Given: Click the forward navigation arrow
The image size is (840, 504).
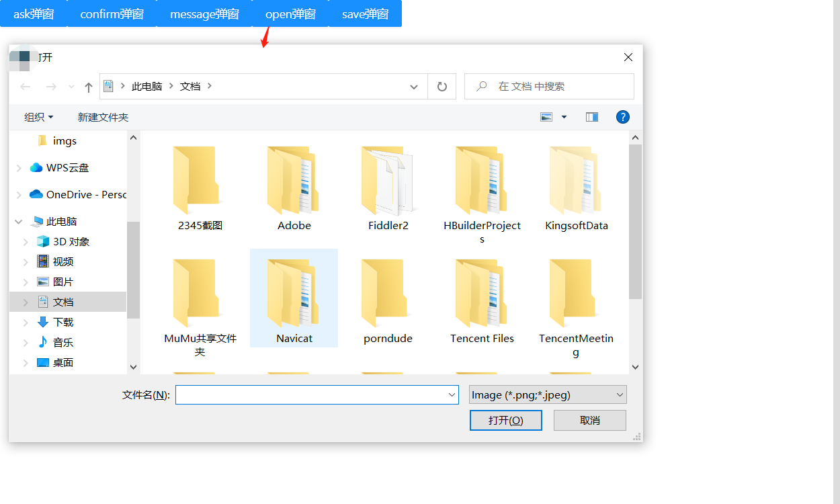Looking at the screenshot, I should coord(51,86).
